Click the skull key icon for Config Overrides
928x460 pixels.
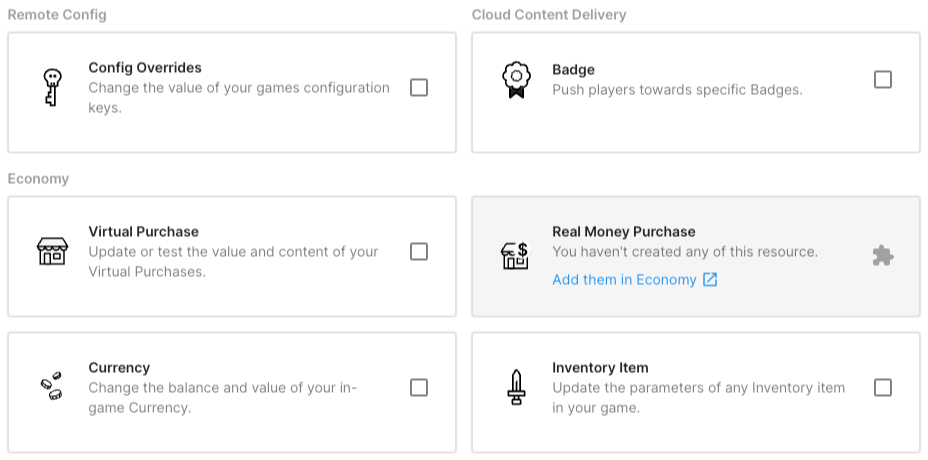[x=51, y=88]
